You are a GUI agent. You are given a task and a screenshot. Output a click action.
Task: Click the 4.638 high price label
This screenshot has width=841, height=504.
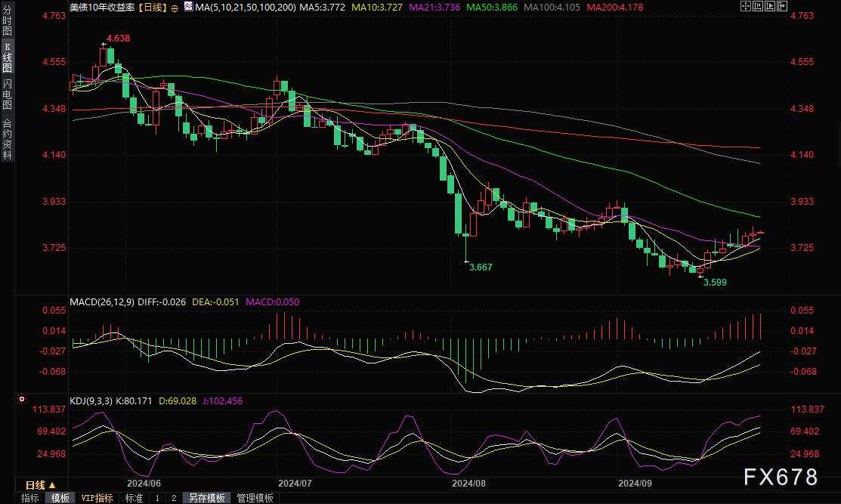point(118,38)
